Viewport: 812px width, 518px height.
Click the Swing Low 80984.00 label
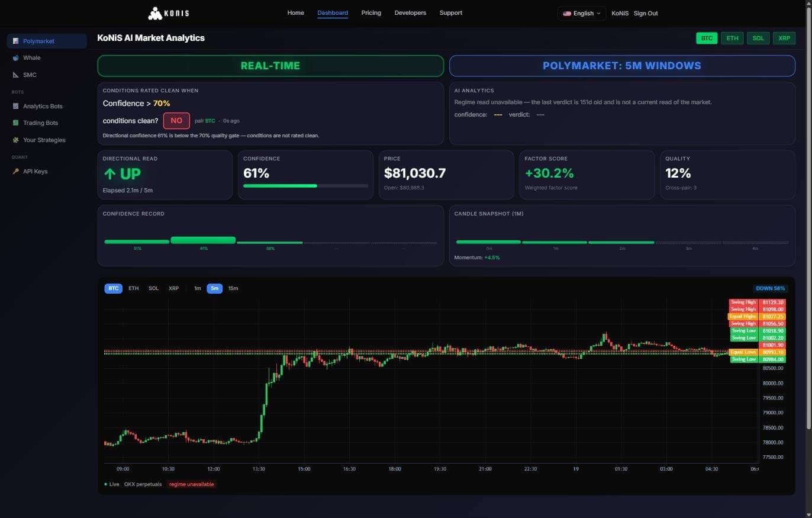[758, 359]
